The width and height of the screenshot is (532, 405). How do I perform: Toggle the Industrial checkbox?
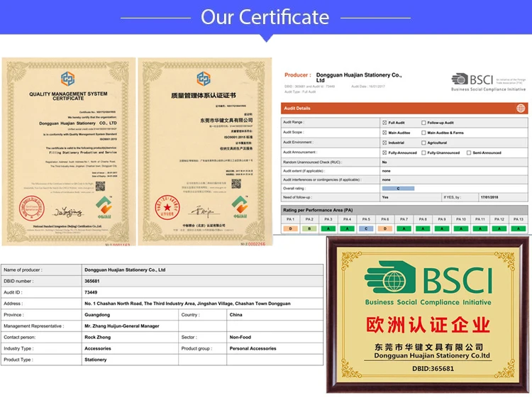[384, 143]
